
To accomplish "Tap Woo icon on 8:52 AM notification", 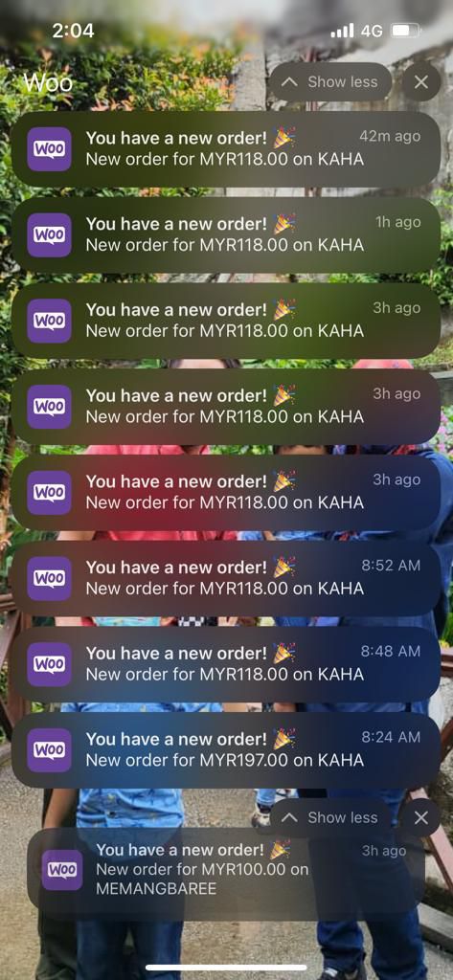I will 49,579.
